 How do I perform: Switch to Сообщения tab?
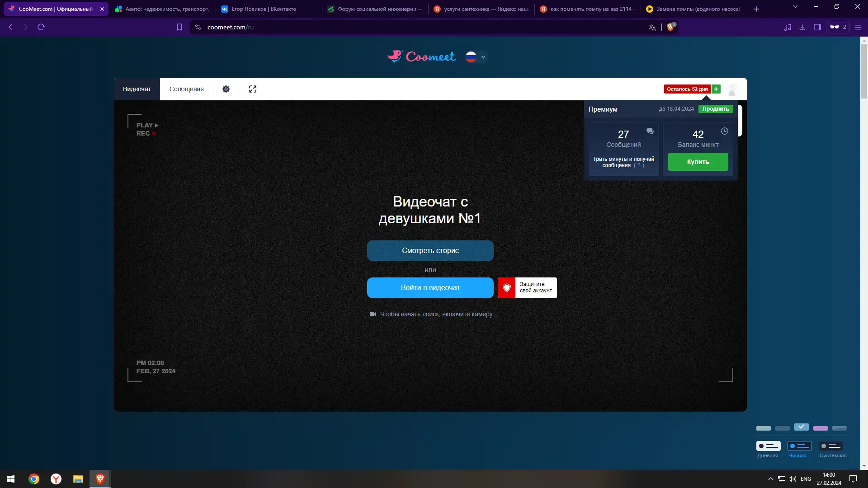coord(186,89)
